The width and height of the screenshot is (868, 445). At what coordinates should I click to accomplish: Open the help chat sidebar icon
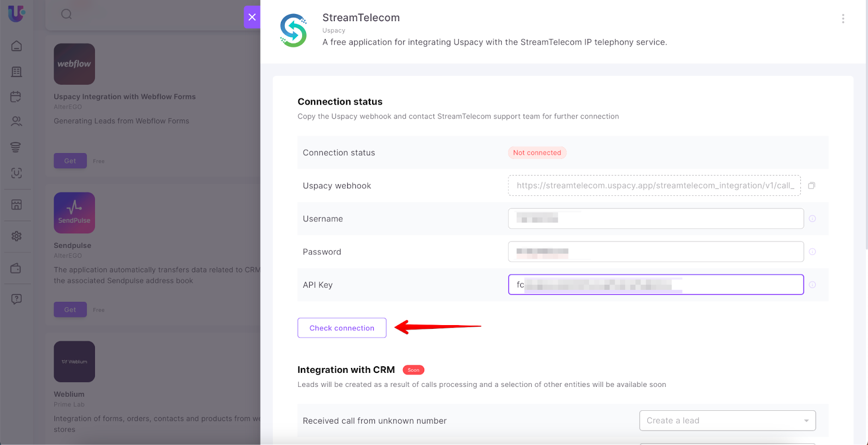point(16,299)
